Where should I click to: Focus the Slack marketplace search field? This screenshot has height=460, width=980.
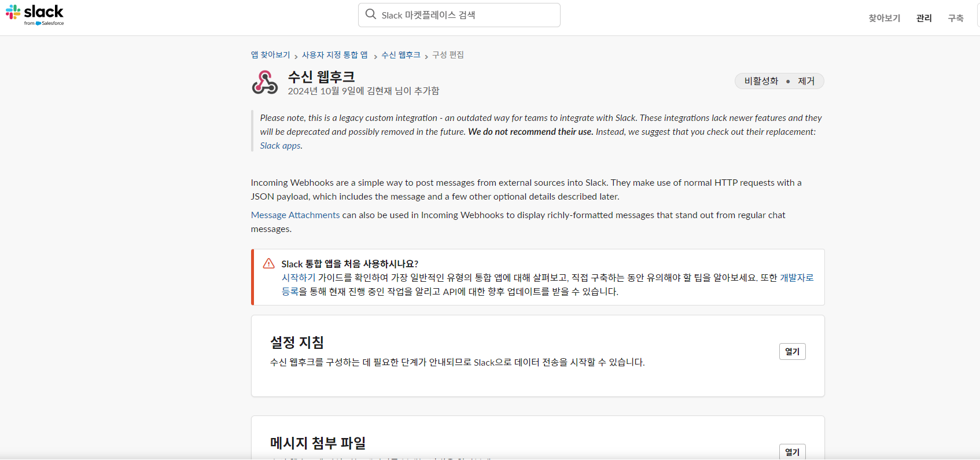tap(463, 15)
